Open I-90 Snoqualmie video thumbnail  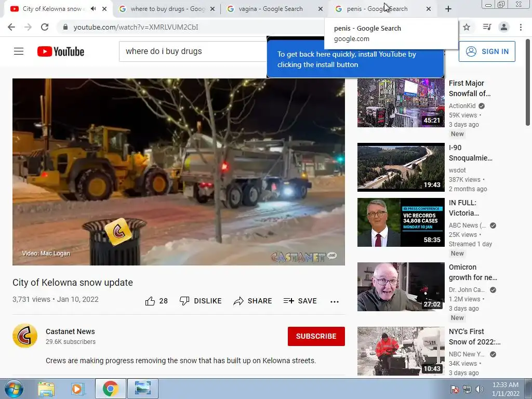pyautogui.click(x=401, y=167)
